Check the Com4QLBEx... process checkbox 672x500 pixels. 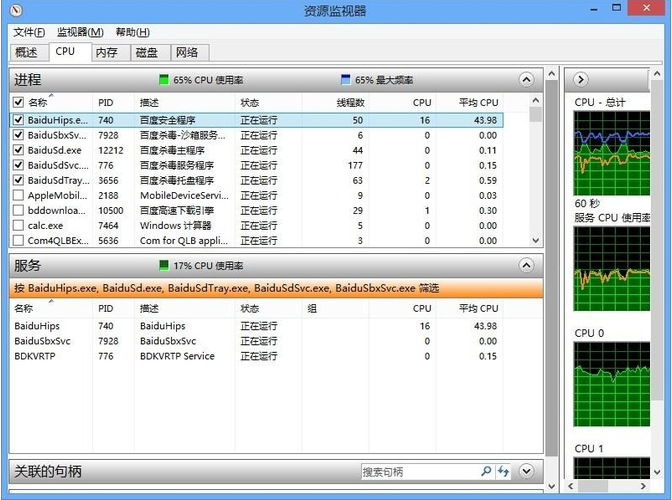pos(18,240)
